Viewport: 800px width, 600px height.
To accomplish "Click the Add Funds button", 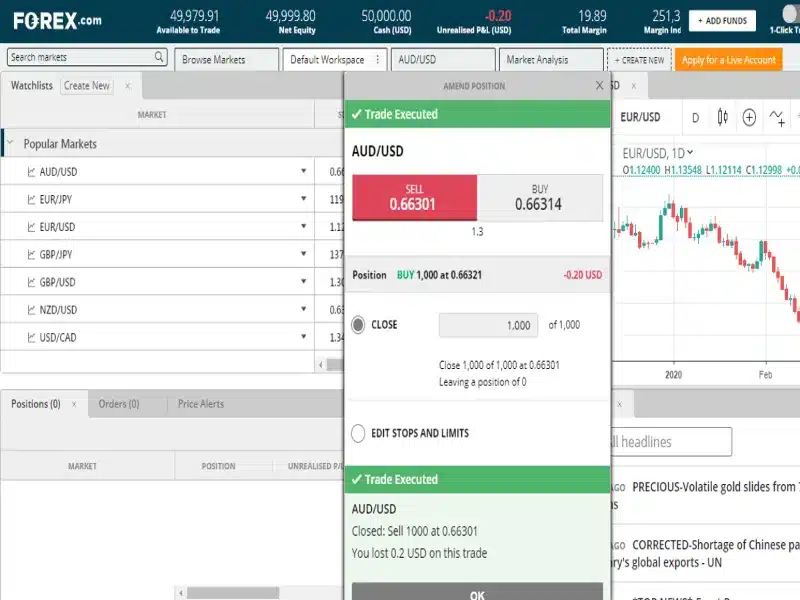I will coord(722,20).
